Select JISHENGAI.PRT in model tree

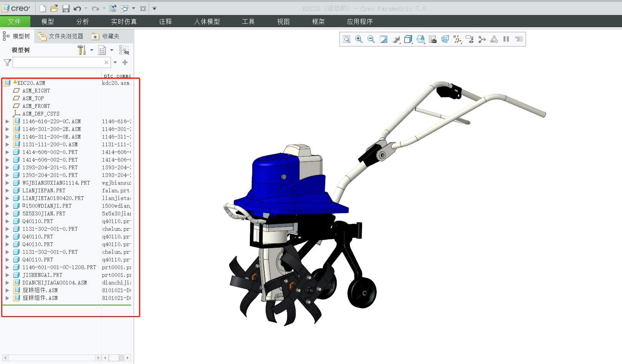point(42,275)
